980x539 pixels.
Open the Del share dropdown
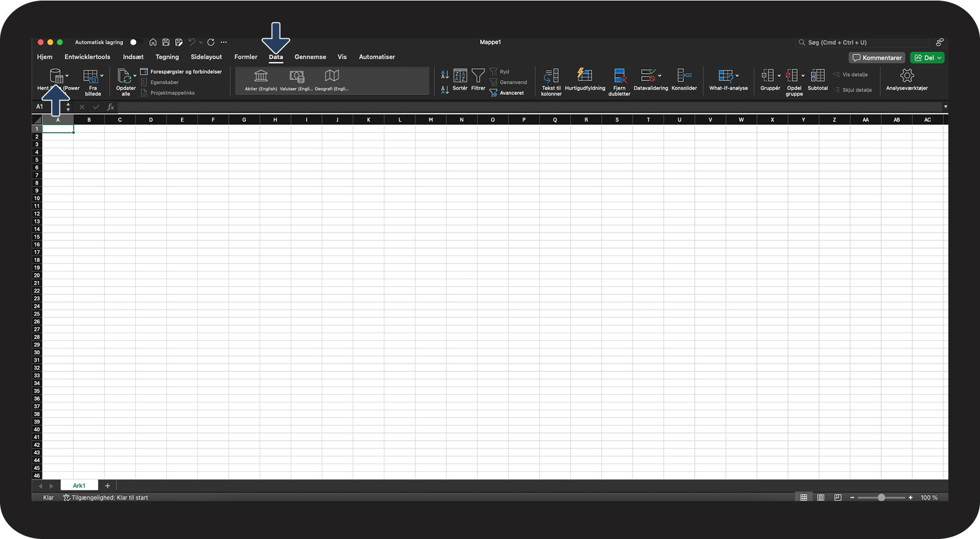point(939,58)
